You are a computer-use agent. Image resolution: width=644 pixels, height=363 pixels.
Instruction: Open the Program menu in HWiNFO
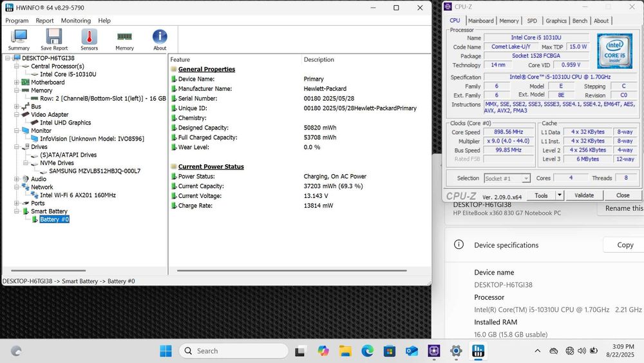click(x=17, y=21)
